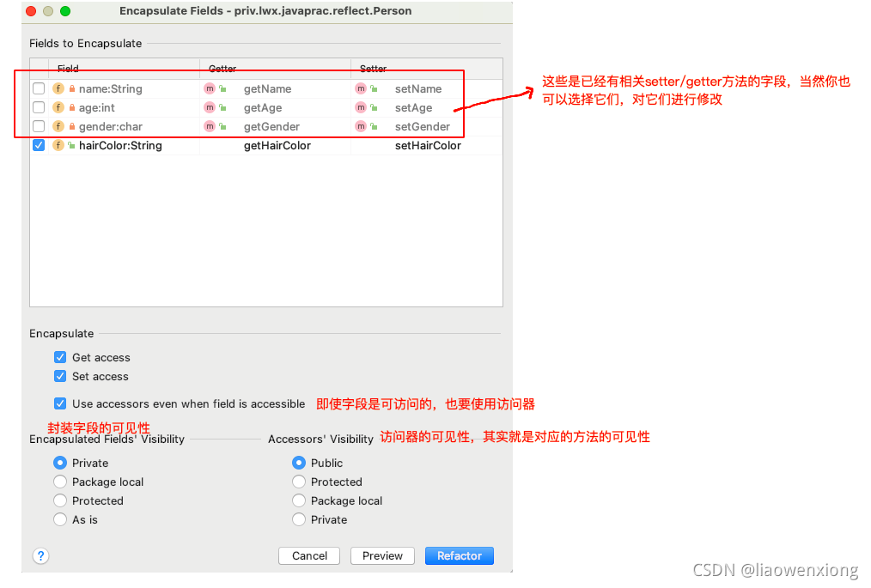Click the method icon beside setGender
The image size is (871, 588).
point(361,126)
